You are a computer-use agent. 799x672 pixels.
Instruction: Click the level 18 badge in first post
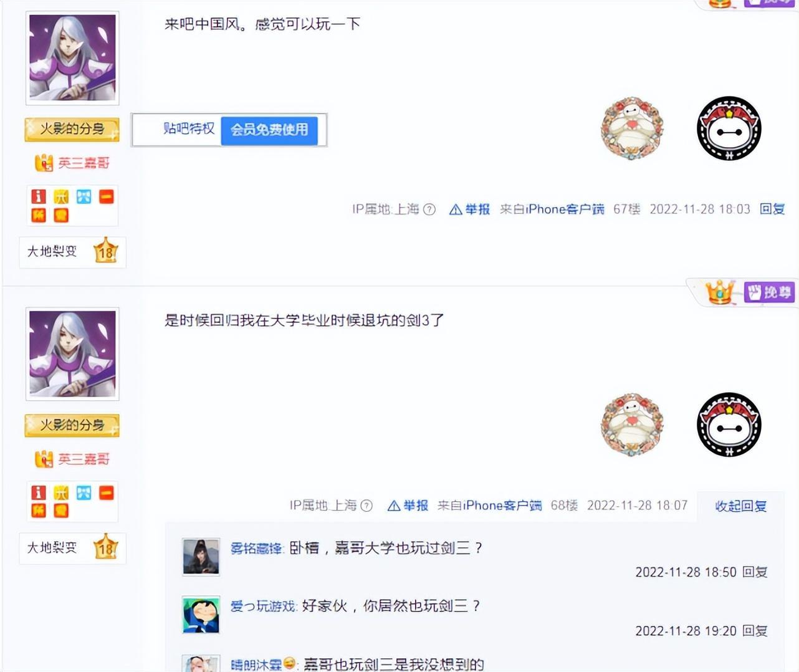[105, 251]
